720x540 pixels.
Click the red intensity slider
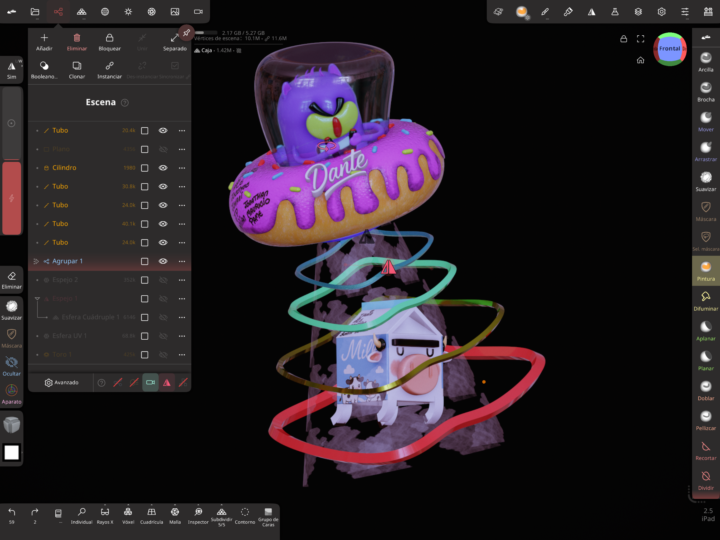(x=11, y=198)
